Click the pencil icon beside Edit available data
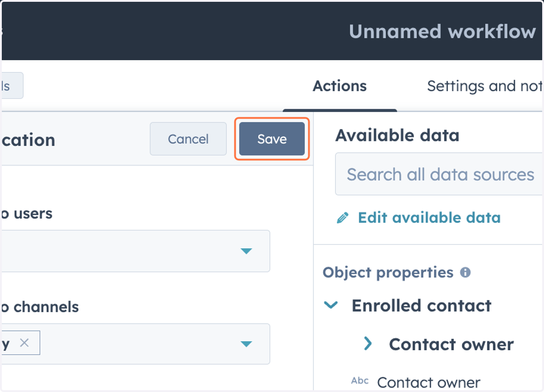 point(343,218)
